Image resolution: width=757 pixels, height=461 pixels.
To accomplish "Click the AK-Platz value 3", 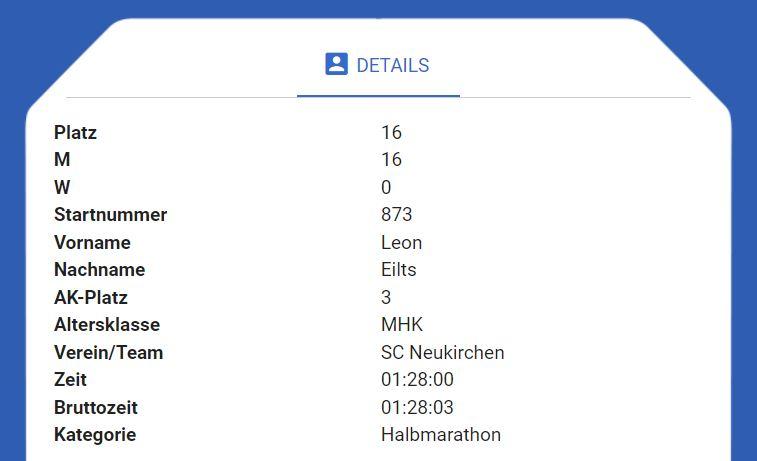I will (x=386, y=297).
